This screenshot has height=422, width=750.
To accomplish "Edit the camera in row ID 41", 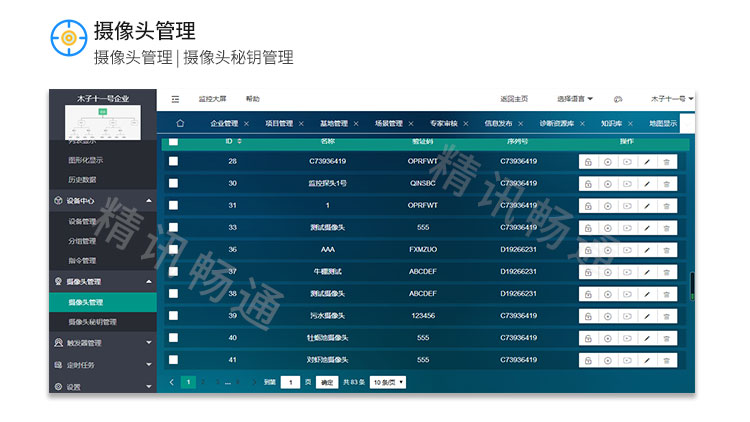I will [647, 360].
